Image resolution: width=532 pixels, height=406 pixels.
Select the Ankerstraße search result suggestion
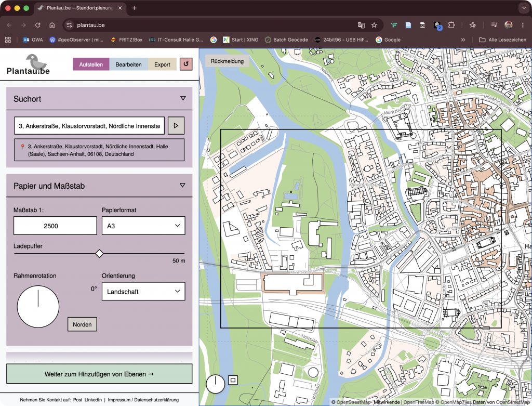pos(99,150)
